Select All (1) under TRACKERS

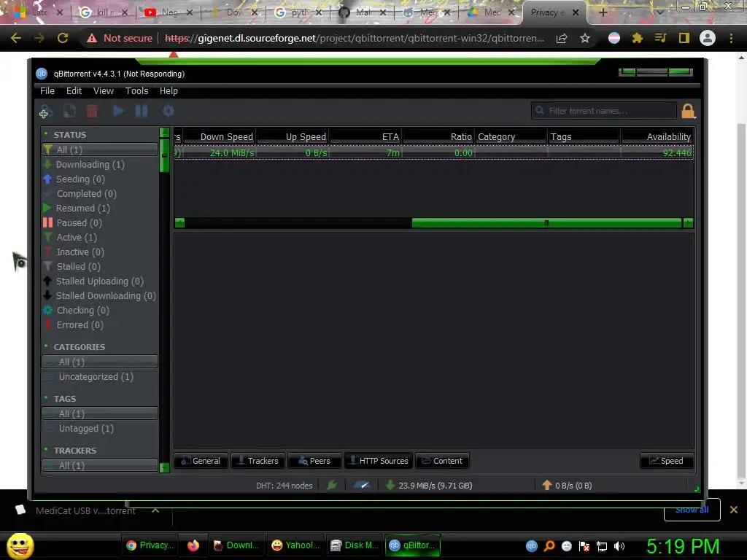click(99, 465)
